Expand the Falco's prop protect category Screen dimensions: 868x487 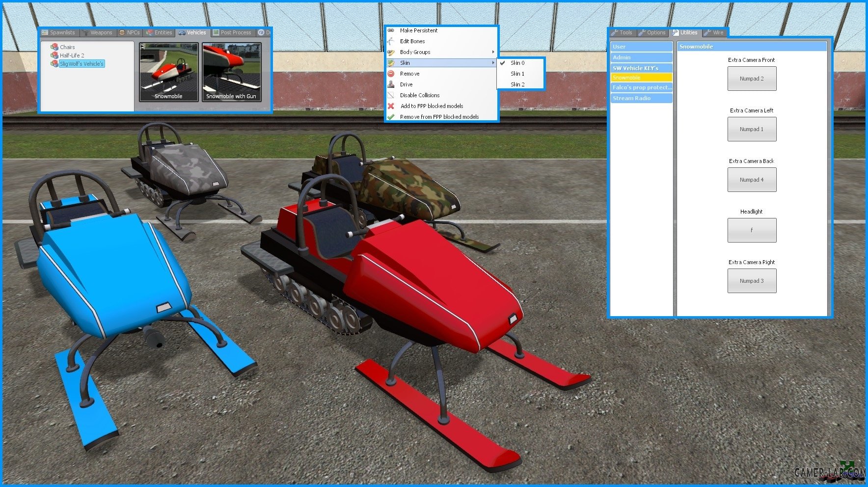point(642,87)
